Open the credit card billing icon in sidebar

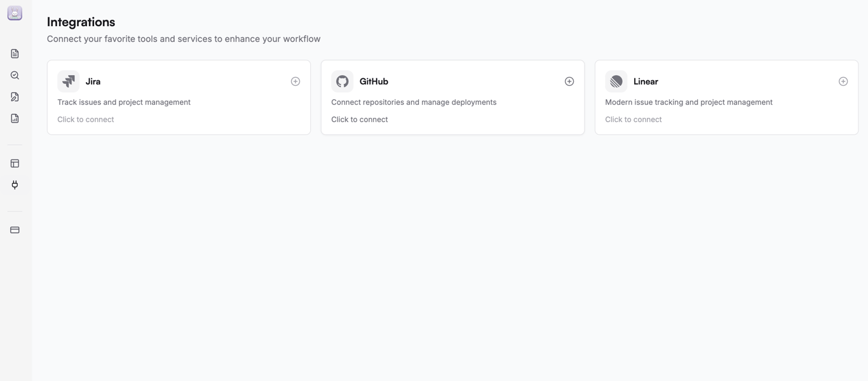tap(15, 230)
